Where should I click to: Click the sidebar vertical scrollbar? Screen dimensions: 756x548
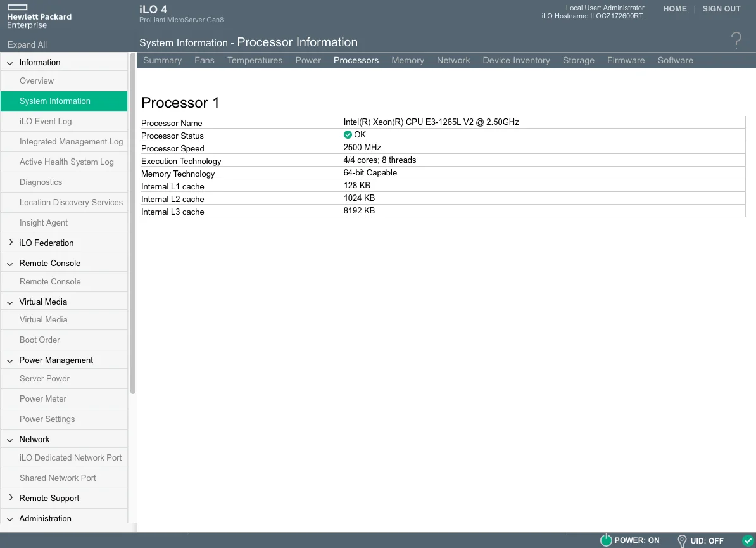[132, 224]
